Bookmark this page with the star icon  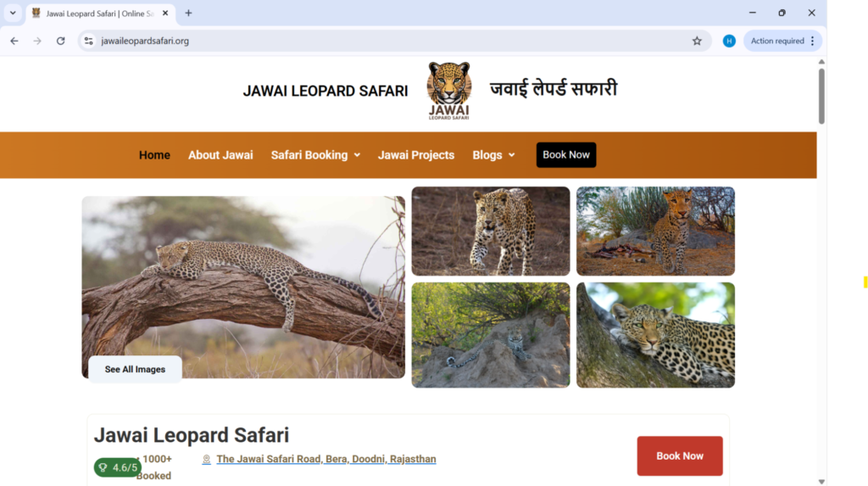coord(697,41)
